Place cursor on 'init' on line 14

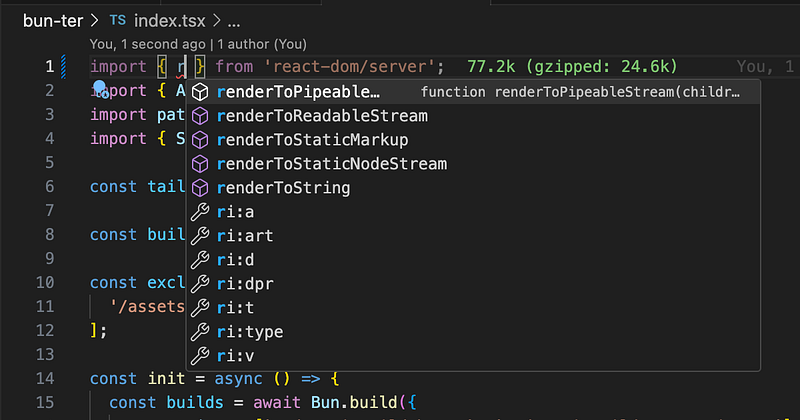(x=166, y=379)
